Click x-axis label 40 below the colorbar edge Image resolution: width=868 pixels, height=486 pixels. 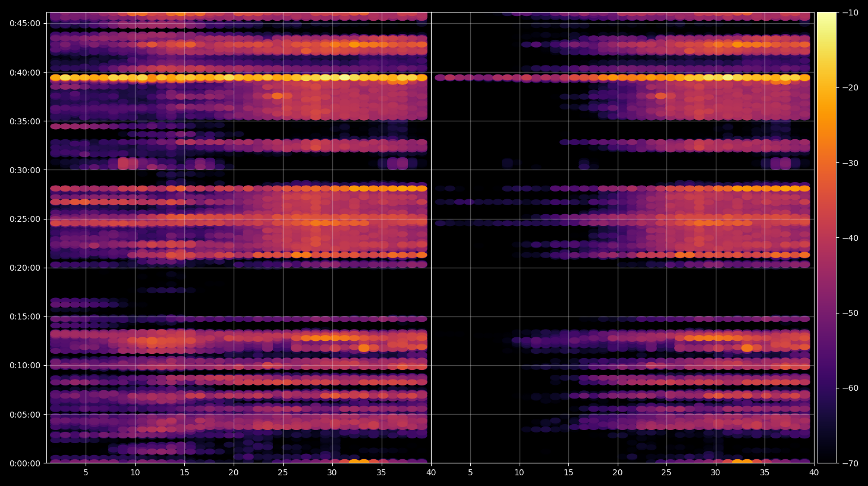pos(814,473)
